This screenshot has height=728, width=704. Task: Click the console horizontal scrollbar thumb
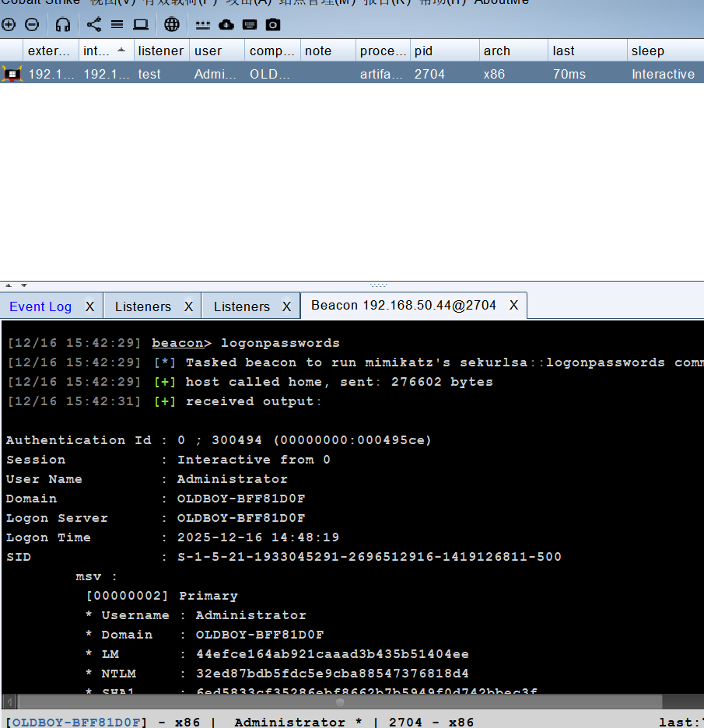point(340,702)
